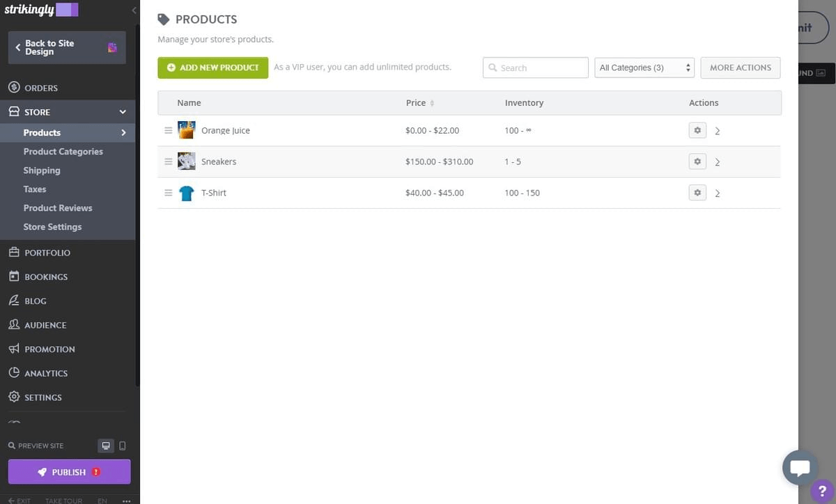Click the Orange Juice thumbnail
Image resolution: width=836 pixels, height=504 pixels.
(x=186, y=130)
